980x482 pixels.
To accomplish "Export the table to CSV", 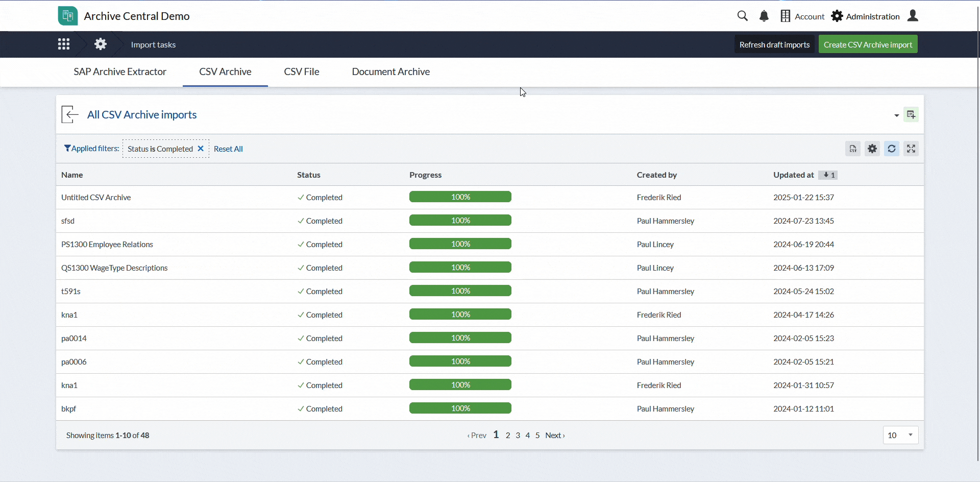I will click(853, 149).
